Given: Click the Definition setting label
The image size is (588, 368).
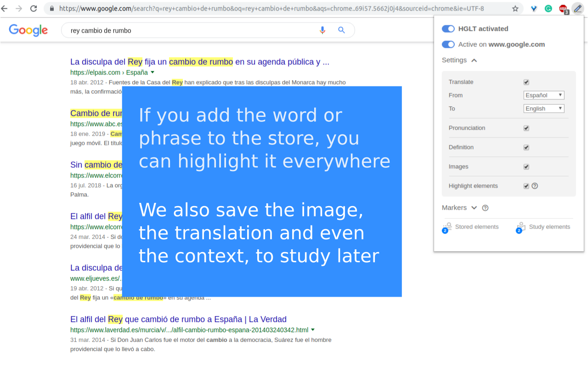Looking at the screenshot, I should coord(461,147).
